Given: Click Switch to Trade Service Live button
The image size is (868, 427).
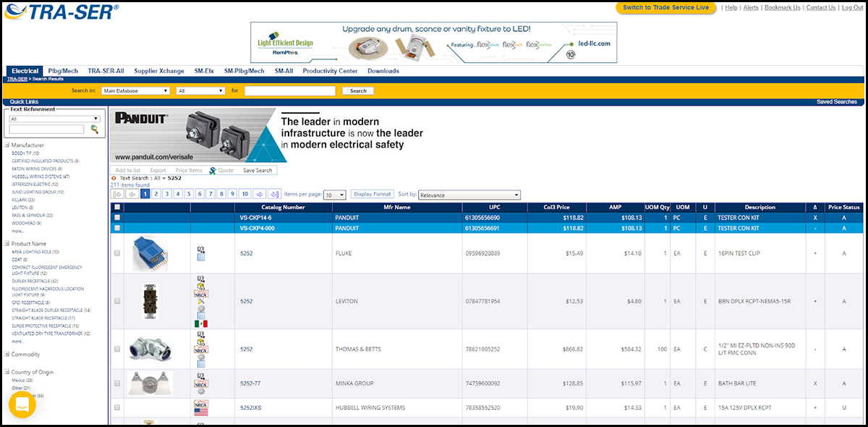Looking at the screenshot, I should click(x=666, y=7).
